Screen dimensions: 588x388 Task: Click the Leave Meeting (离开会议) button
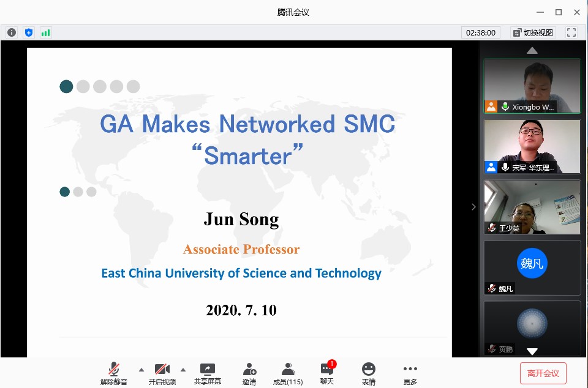click(543, 373)
